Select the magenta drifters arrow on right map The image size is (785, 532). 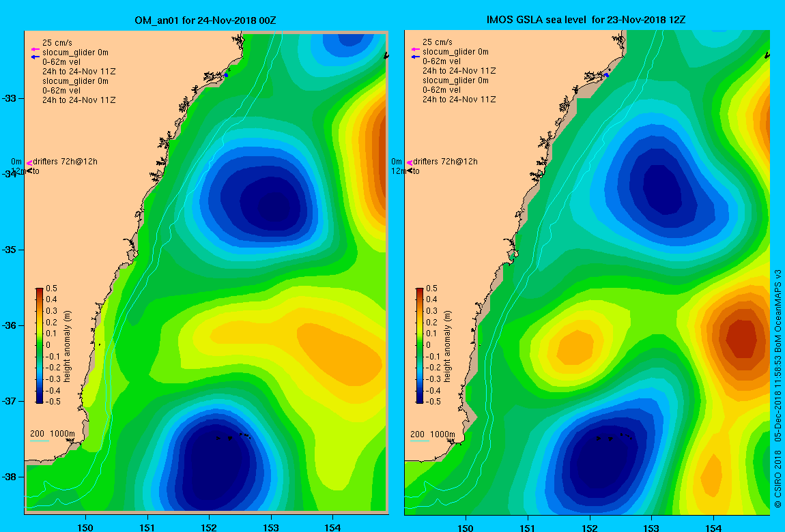(x=410, y=162)
